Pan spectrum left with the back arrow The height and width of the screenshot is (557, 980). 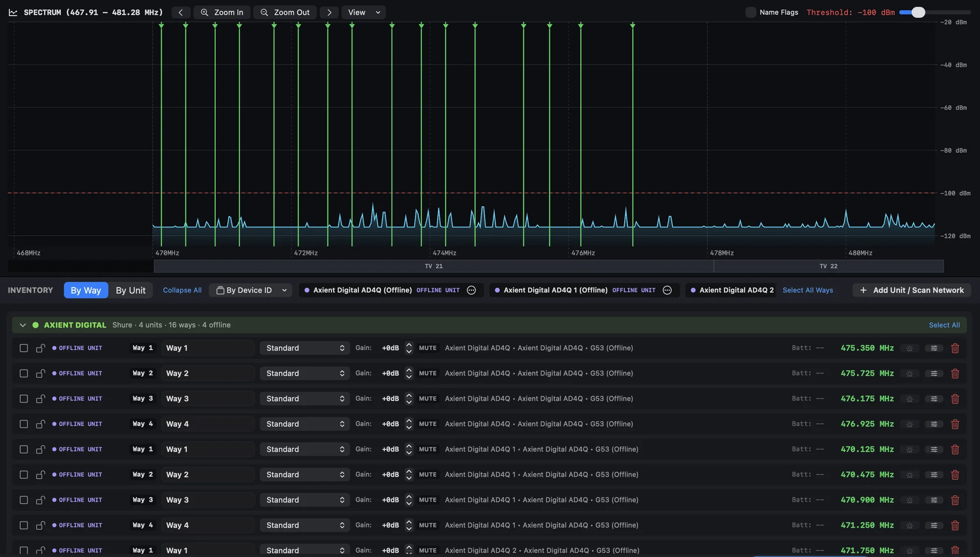point(180,12)
